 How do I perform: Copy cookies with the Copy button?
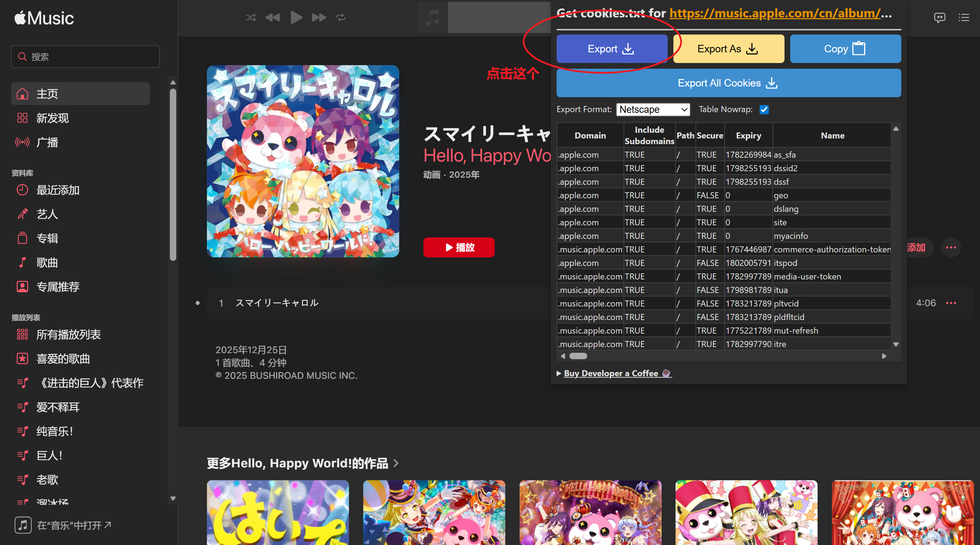point(845,49)
